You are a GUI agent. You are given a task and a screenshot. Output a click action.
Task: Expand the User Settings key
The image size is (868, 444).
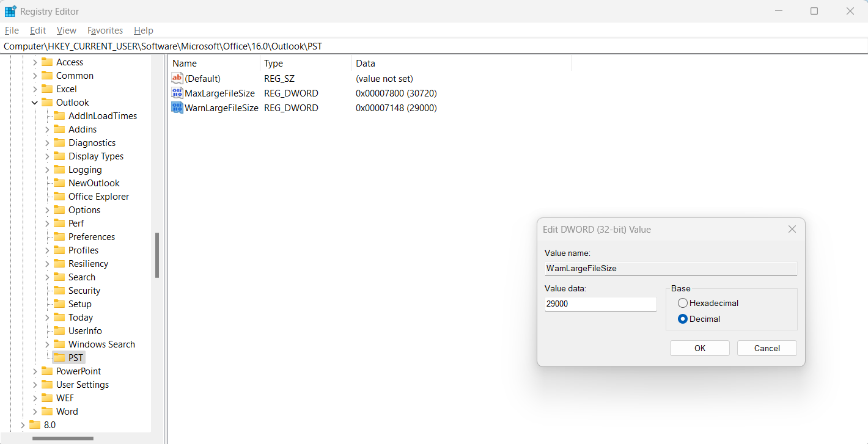[35, 385]
